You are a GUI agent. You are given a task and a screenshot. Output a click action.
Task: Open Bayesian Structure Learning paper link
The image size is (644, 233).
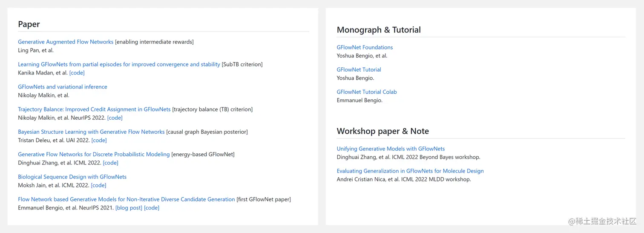click(x=91, y=132)
